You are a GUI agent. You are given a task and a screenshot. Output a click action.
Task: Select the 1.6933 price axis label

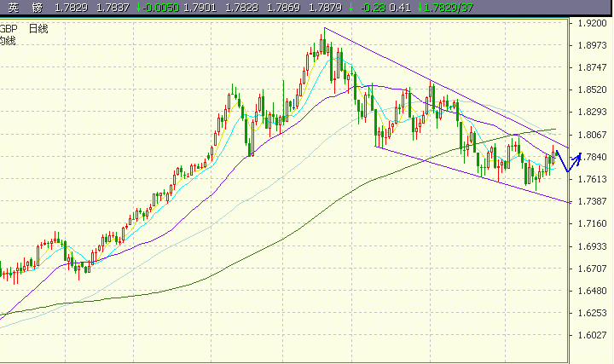point(592,246)
